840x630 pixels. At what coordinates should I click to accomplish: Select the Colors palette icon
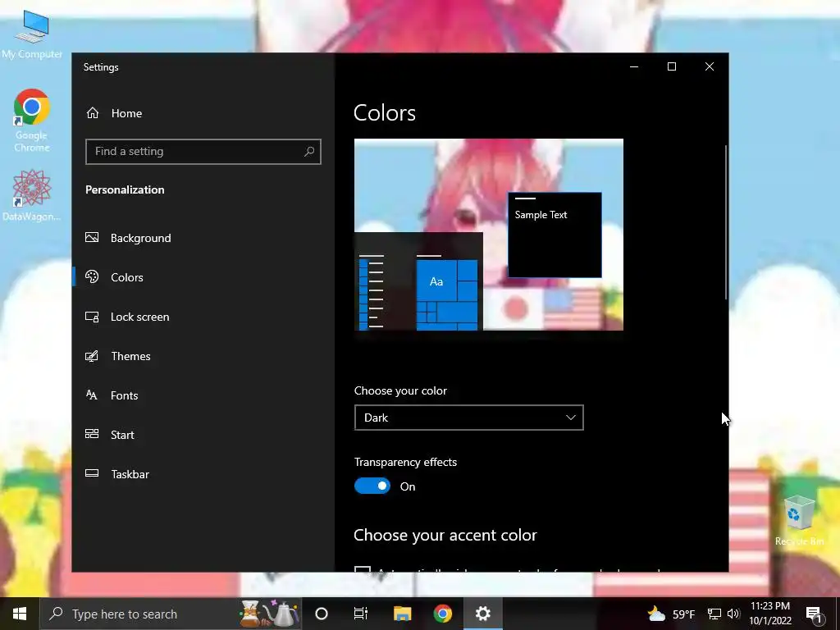[92, 277]
